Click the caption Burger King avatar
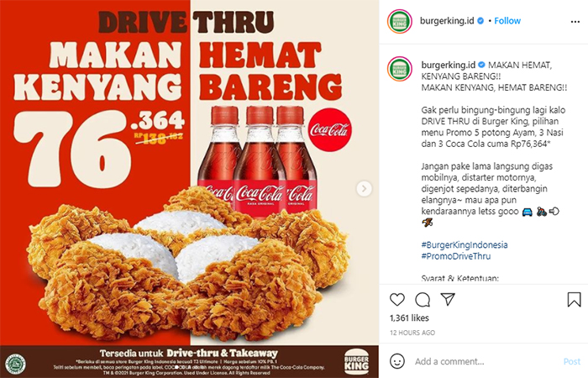Viewport: 588px width, 378px height. pos(400,69)
